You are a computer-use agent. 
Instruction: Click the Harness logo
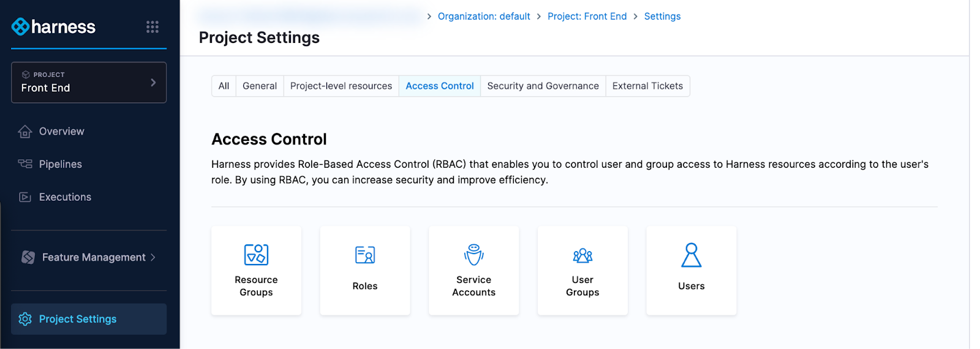tap(53, 26)
